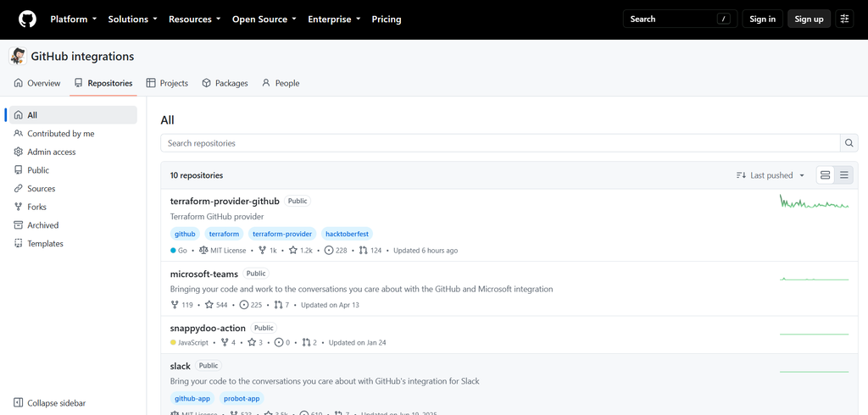Click the terraform-provider topic tag
This screenshot has height=415, width=868.
point(282,234)
